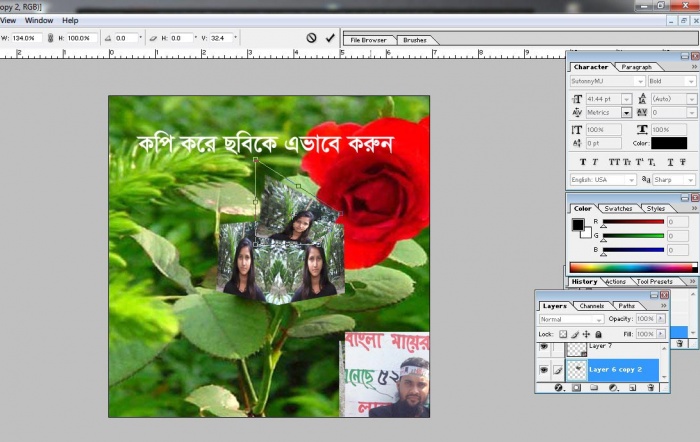This screenshot has width=700, height=442.
Task: Click the link icon between W and H
Action: [50, 38]
